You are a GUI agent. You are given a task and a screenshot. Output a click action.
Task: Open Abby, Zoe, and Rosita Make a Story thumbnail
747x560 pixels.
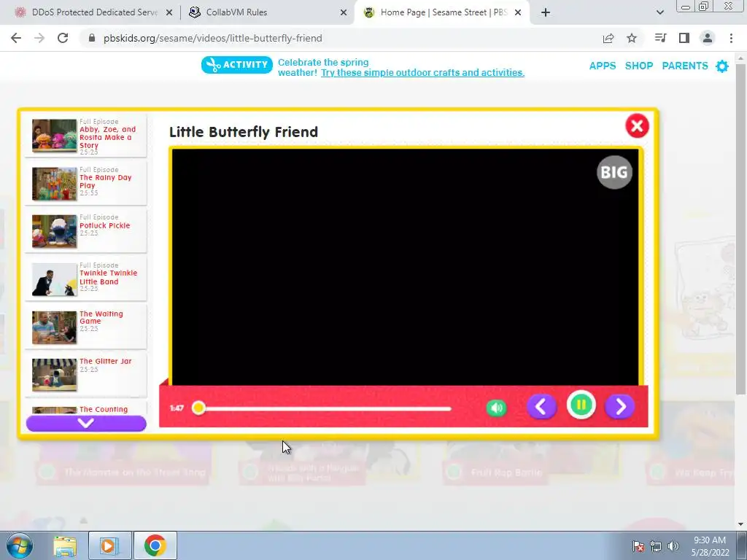point(54,136)
